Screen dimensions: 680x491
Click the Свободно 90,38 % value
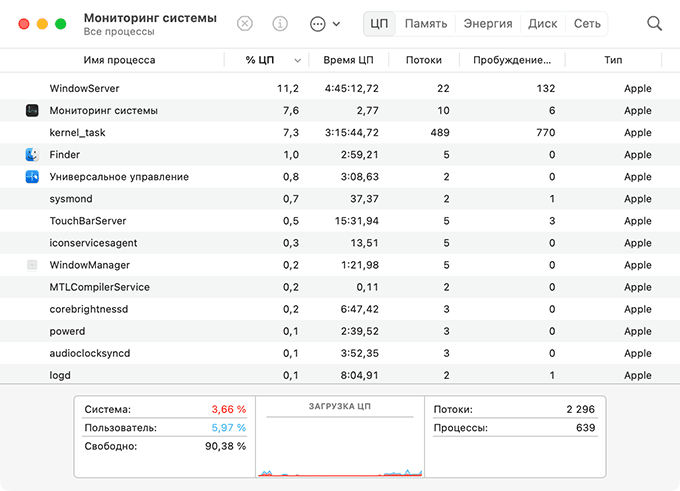(226, 446)
